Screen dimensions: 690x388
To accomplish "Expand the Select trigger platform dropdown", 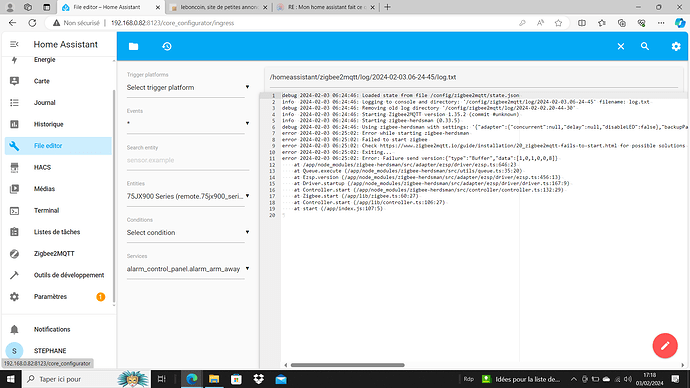I will (188, 88).
